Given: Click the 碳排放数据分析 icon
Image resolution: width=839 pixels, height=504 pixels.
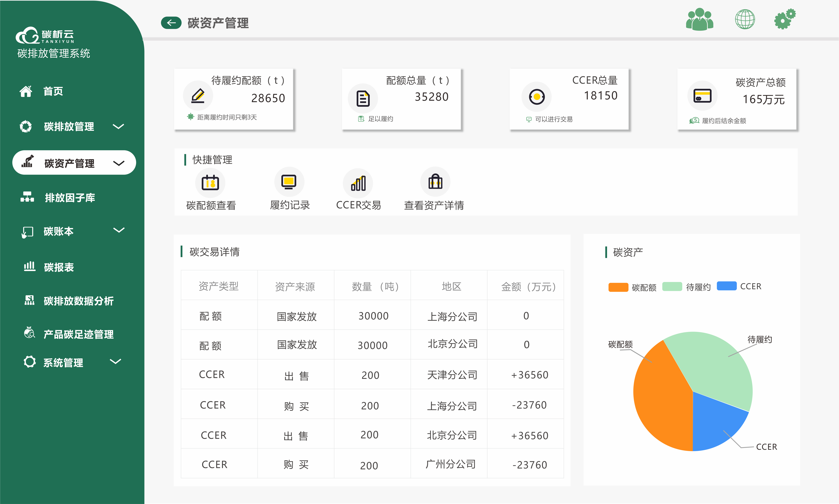Looking at the screenshot, I should 30,300.
